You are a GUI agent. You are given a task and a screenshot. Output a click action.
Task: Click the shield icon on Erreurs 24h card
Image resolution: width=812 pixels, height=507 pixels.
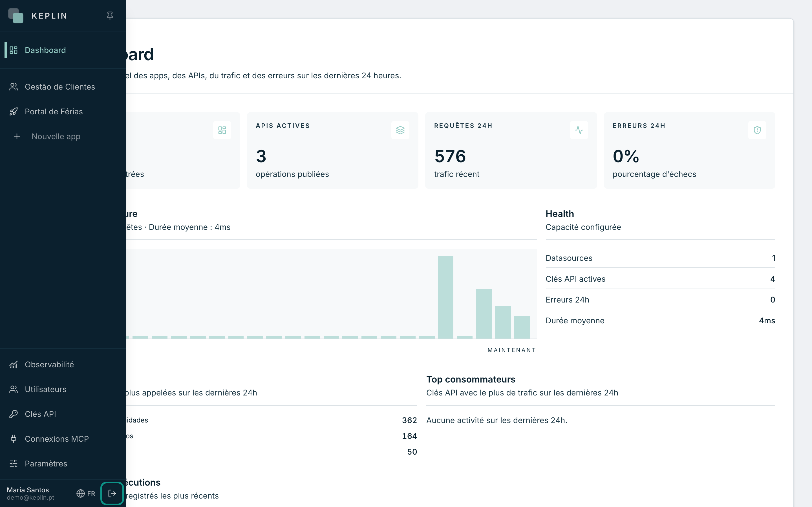[757, 130]
